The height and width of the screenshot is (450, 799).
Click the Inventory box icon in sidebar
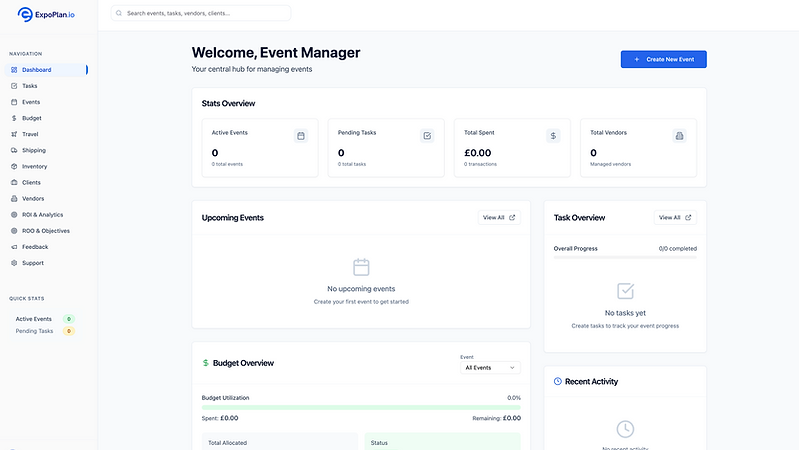click(x=14, y=166)
